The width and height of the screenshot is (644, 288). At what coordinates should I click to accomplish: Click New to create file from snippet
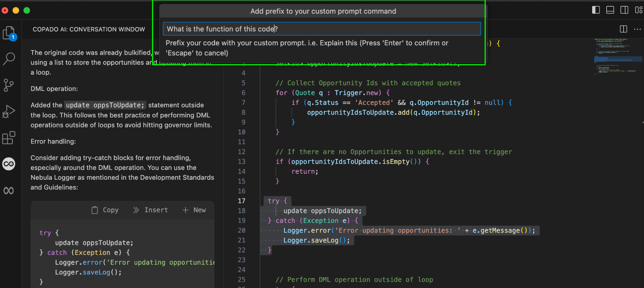194,210
